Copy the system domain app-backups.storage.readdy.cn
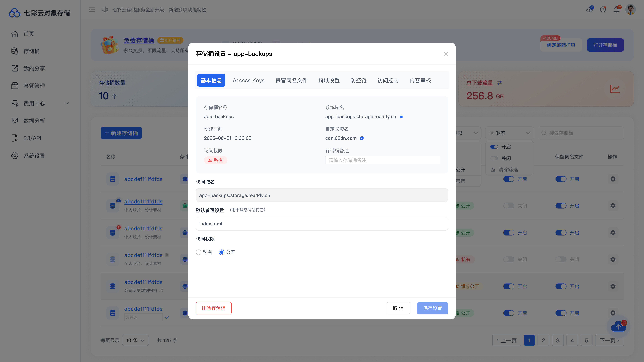Viewport: 644px width, 362px height. [x=401, y=116]
